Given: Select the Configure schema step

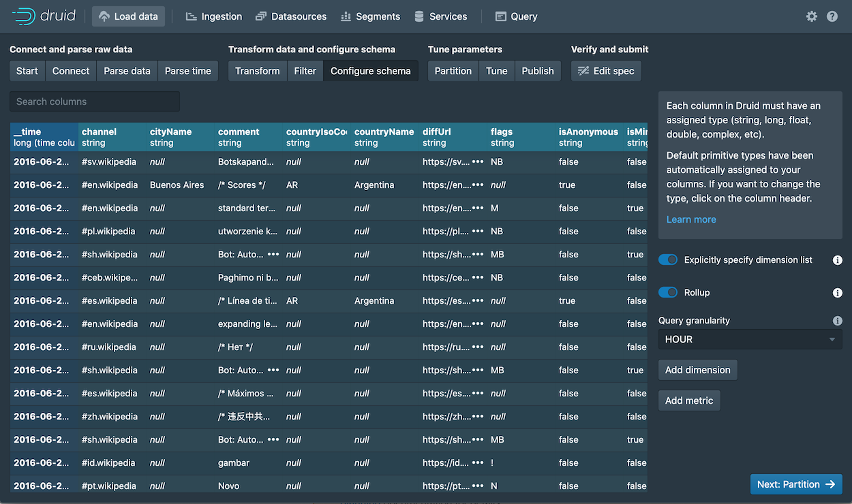Looking at the screenshot, I should coord(371,71).
